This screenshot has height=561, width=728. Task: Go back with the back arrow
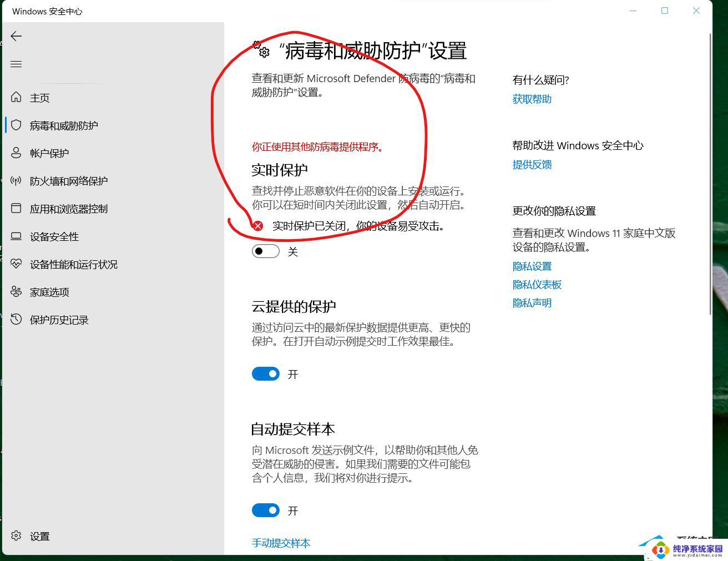(16, 36)
